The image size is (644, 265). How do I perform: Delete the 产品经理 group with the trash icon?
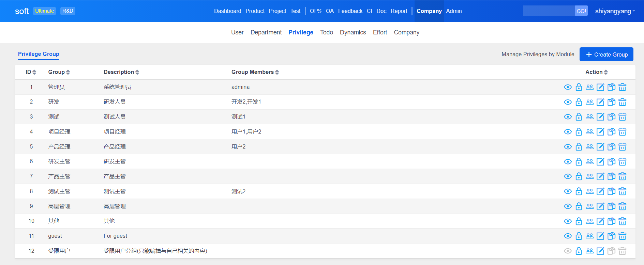622,147
